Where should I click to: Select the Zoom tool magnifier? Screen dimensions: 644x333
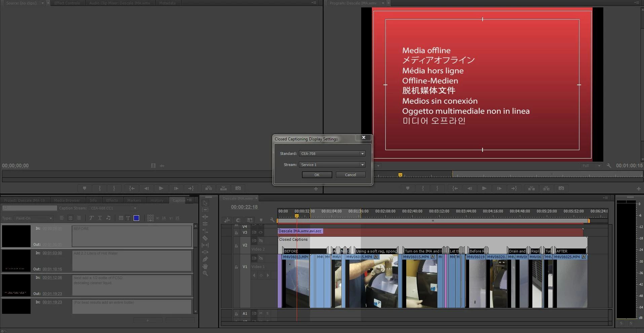click(205, 273)
